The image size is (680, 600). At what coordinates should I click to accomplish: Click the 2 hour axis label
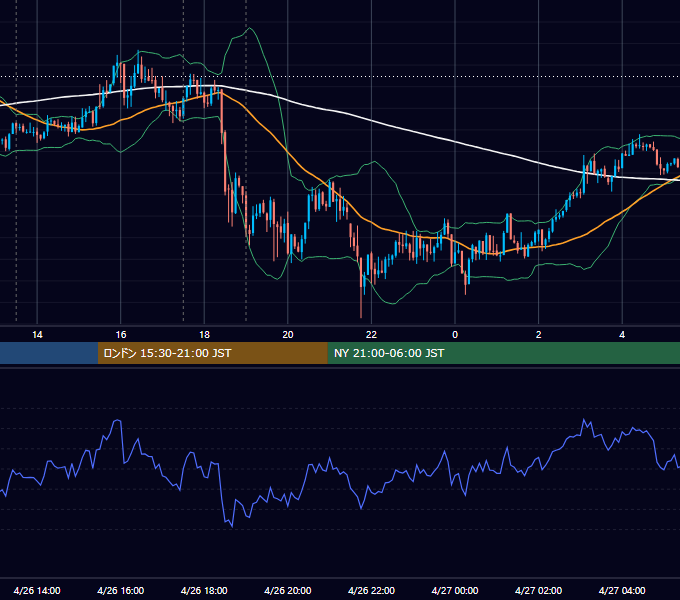539,335
